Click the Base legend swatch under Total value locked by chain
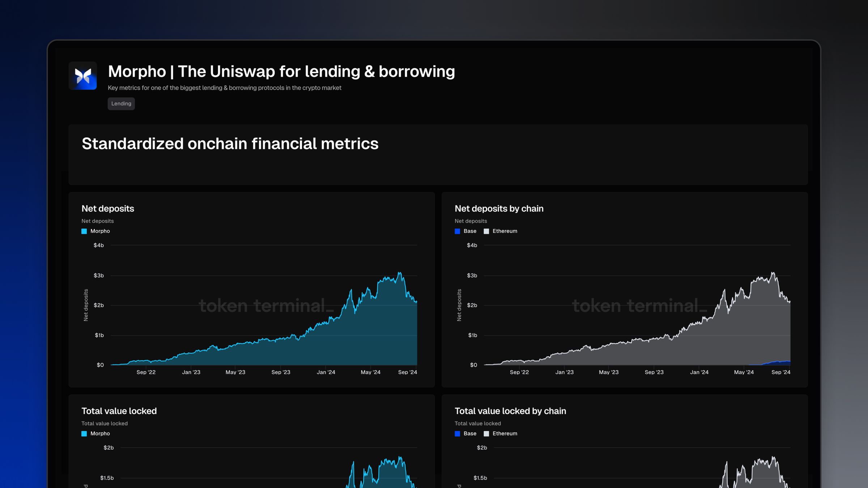 pyautogui.click(x=458, y=433)
